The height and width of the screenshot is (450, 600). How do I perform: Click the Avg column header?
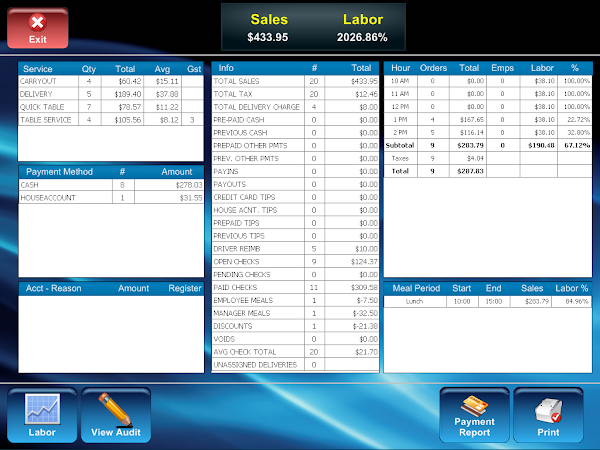[x=162, y=69]
